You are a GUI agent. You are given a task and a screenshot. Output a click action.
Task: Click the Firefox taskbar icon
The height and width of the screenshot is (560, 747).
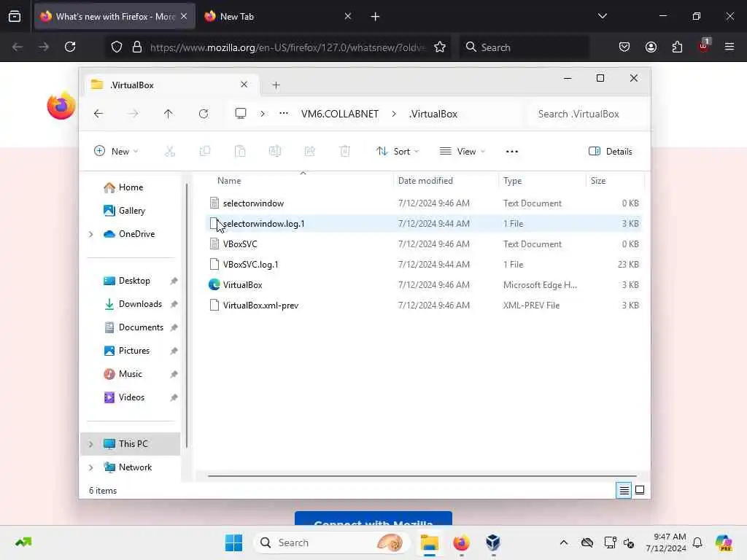[461, 542]
